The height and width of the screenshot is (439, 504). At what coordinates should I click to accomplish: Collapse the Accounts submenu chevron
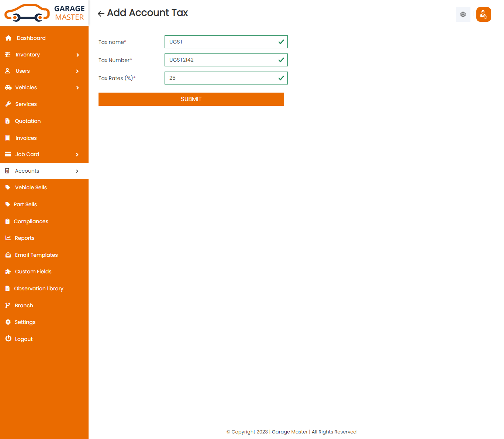(x=77, y=171)
